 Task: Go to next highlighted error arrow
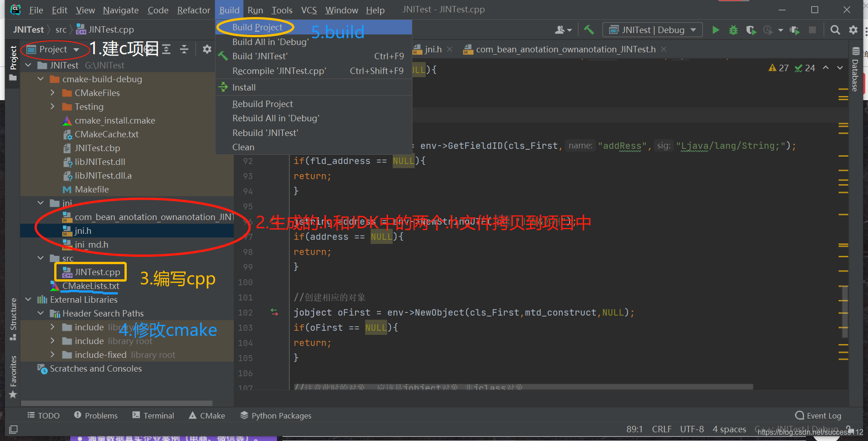click(840, 68)
